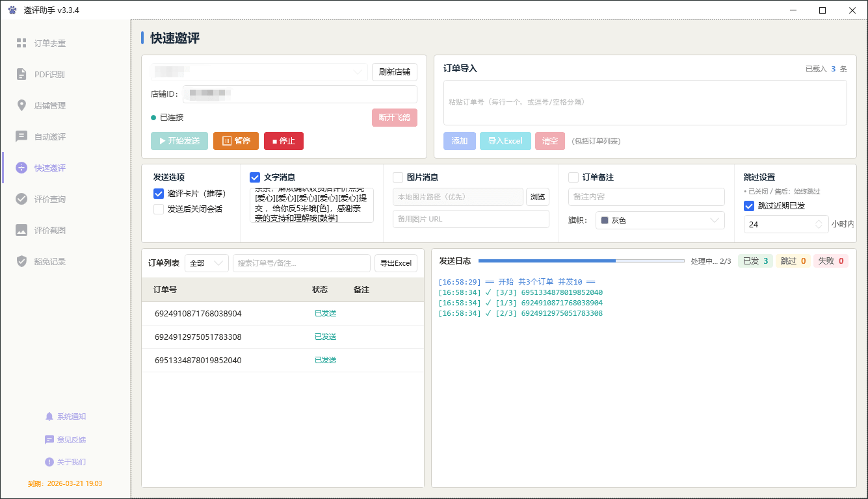The height and width of the screenshot is (499, 868).
Task: Click 添加 order button
Action: pyautogui.click(x=459, y=141)
